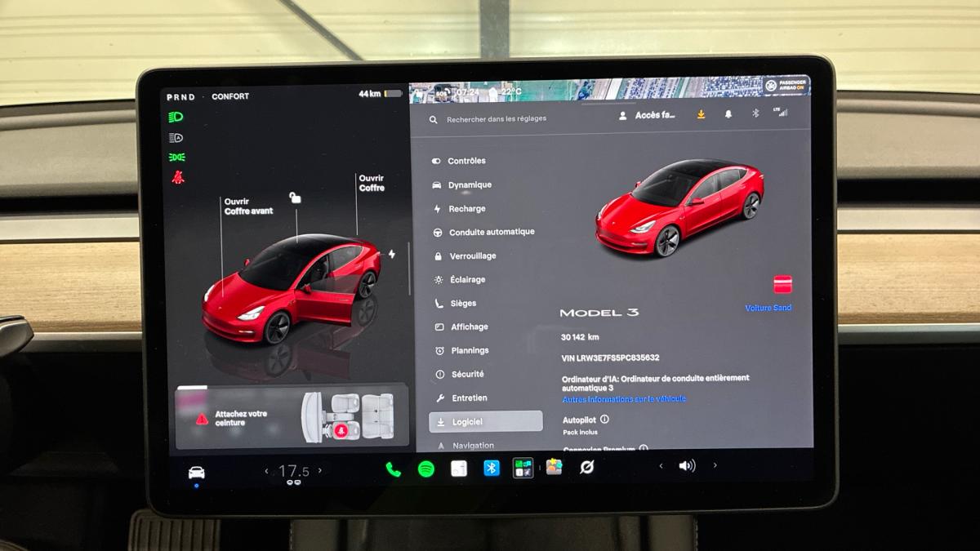This screenshot has height=551, width=980.
Task: Tap the CONFORT drive mode label
Action: tap(230, 96)
